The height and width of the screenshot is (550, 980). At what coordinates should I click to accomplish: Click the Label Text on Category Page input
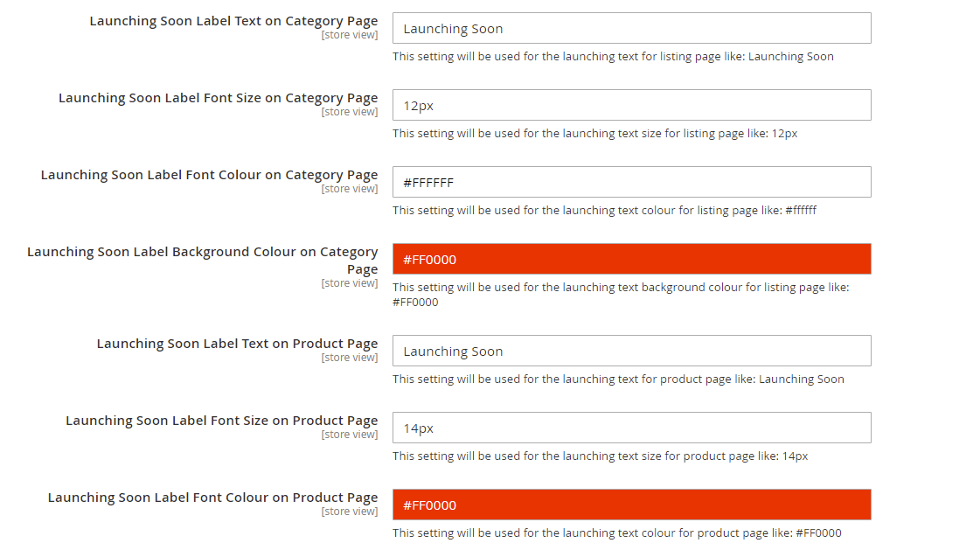coord(631,28)
